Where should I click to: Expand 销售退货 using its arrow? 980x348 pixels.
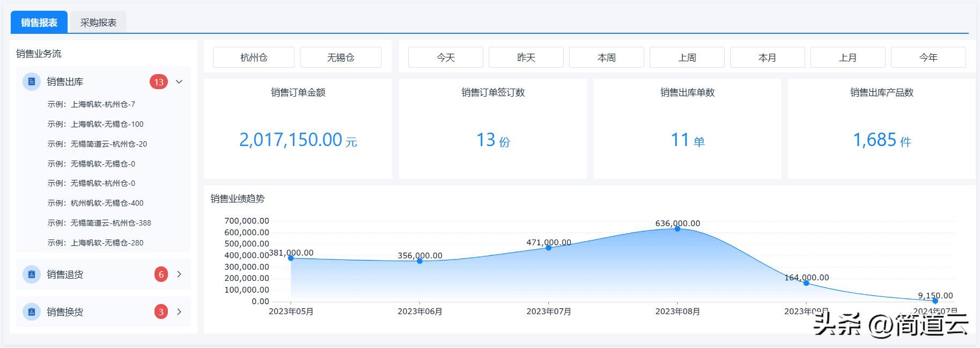(179, 274)
